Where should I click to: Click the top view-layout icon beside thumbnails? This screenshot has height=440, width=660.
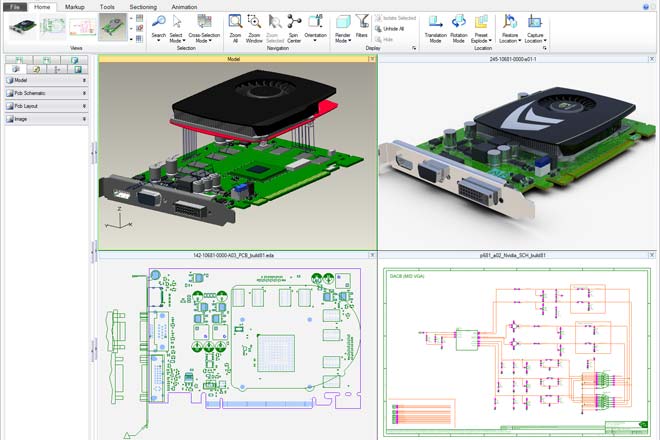[140, 18]
